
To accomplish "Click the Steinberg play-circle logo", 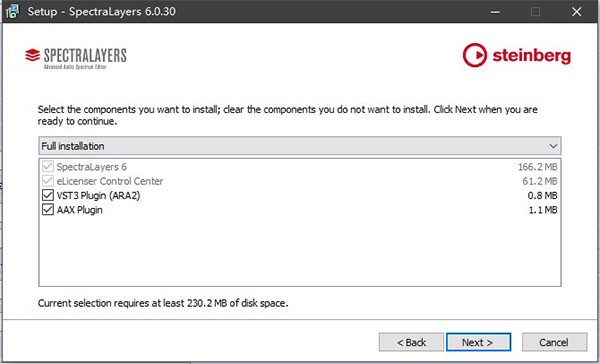I will tap(474, 55).
